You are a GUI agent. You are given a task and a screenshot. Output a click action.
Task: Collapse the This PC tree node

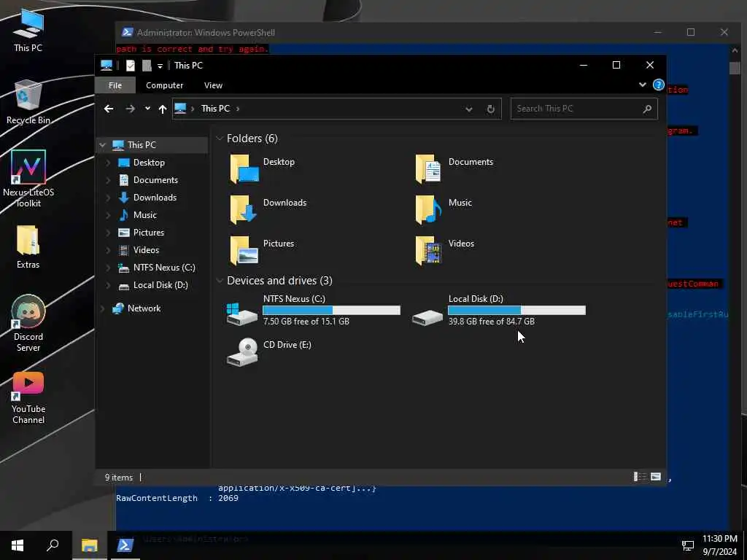point(102,145)
